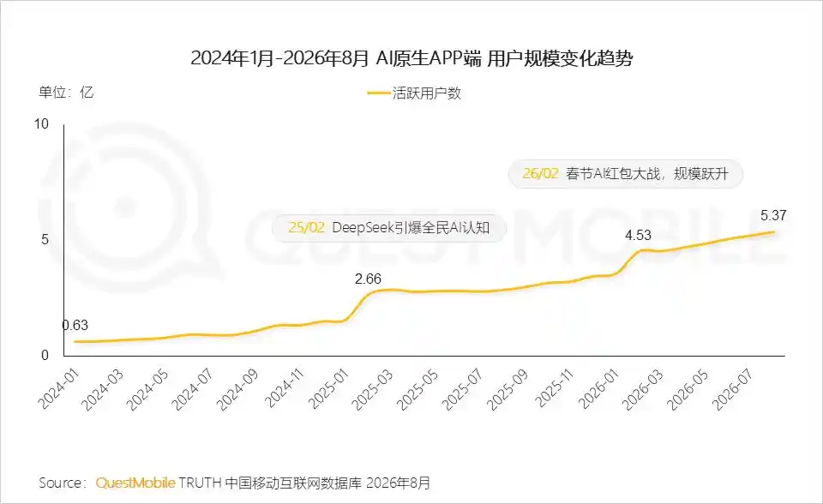The height and width of the screenshot is (504, 823).
Task: Select the '25/02 DeepSeek引爆全民AI认知' annotation bubble
Action: coord(389,228)
